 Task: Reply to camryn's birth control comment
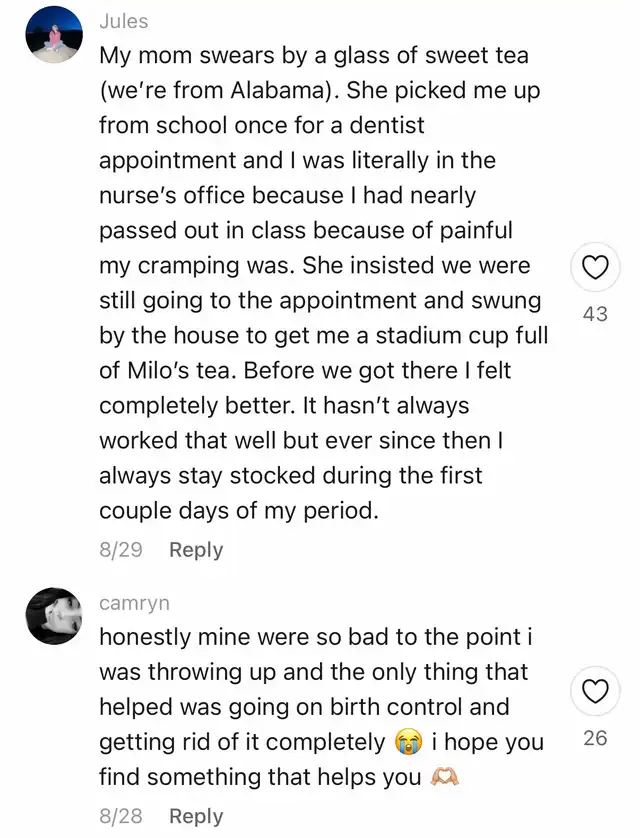[196, 816]
